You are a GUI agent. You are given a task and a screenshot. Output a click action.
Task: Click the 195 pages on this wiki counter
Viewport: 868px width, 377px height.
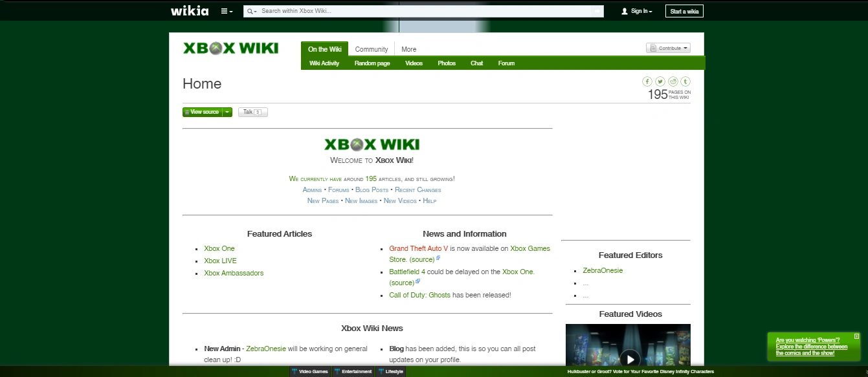click(669, 94)
